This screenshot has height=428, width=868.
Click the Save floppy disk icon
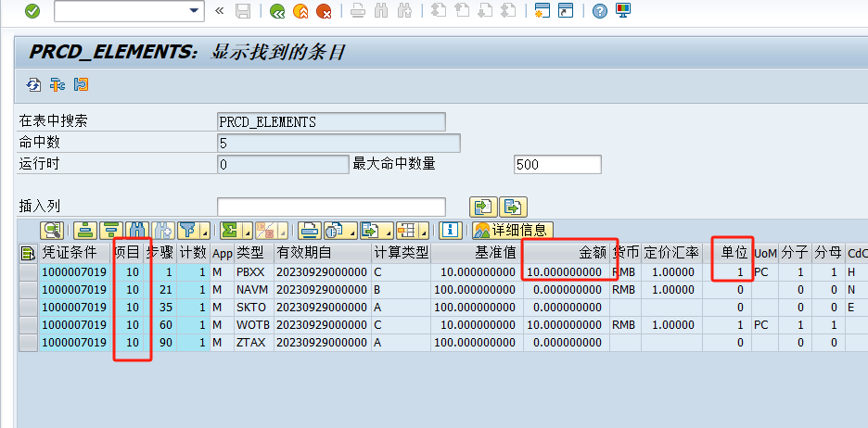click(x=243, y=11)
